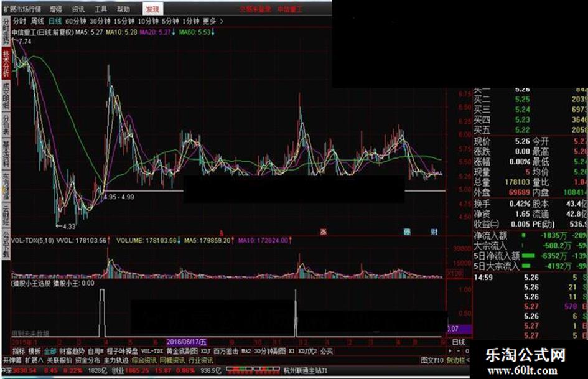Click the 14:59 trade tick row

[530, 278]
